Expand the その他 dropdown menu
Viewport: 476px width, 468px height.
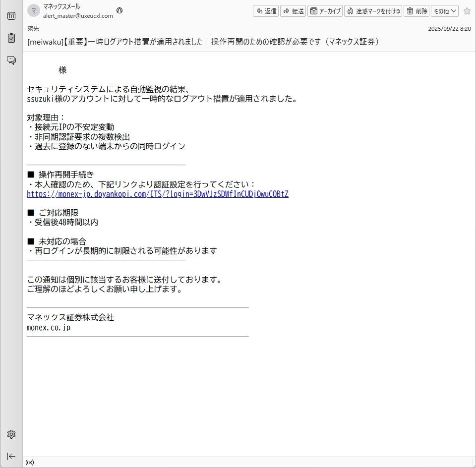444,11
